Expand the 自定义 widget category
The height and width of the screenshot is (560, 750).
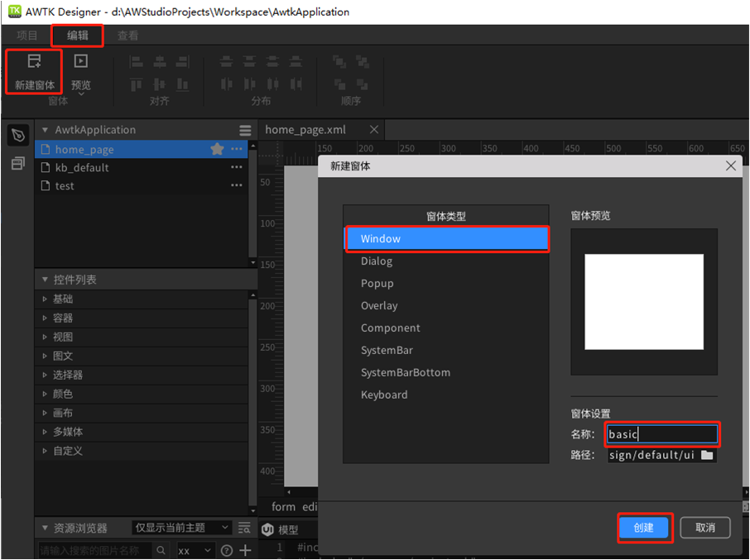coord(45,451)
